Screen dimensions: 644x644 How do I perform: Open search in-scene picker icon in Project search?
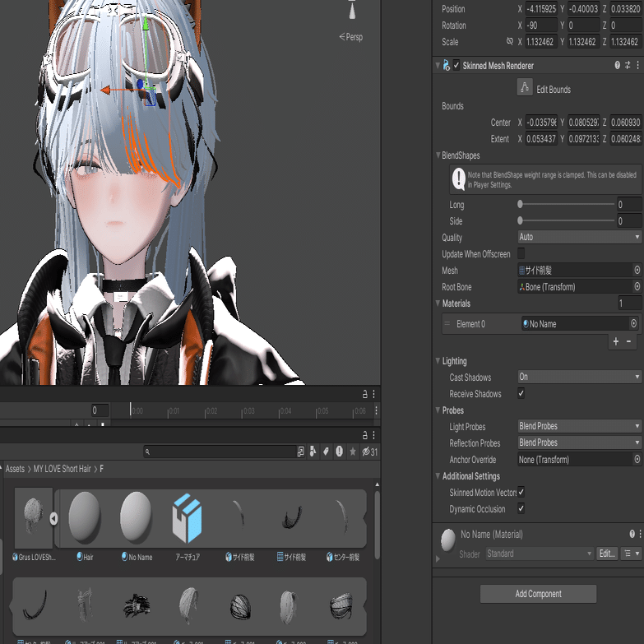point(301,452)
